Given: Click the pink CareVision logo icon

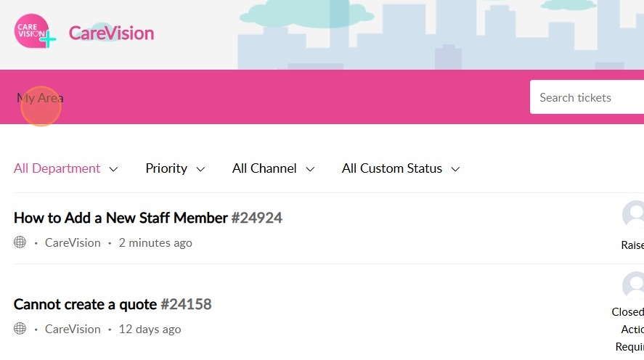Looking at the screenshot, I should 33,33.
